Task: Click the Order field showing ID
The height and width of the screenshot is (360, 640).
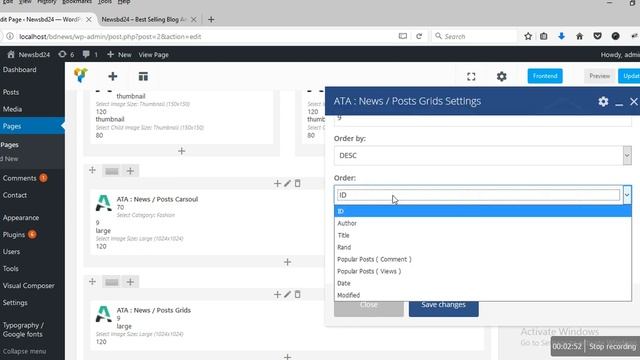Action: (478, 195)
